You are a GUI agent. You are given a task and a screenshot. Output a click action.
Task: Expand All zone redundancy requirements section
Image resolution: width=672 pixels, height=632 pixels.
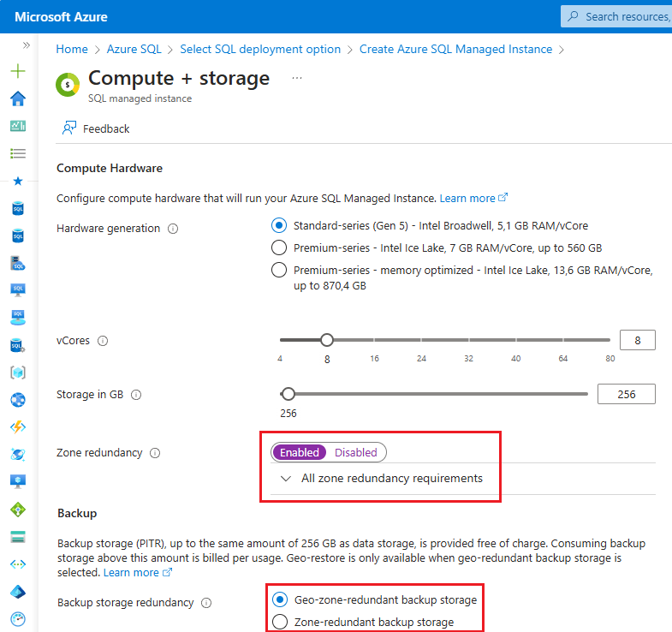(x=382, y=478)
